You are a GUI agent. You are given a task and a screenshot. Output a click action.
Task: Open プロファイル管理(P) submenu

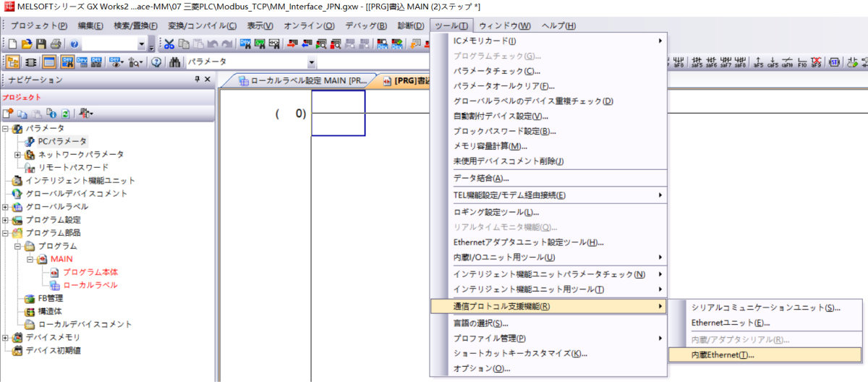pos(549,338)
